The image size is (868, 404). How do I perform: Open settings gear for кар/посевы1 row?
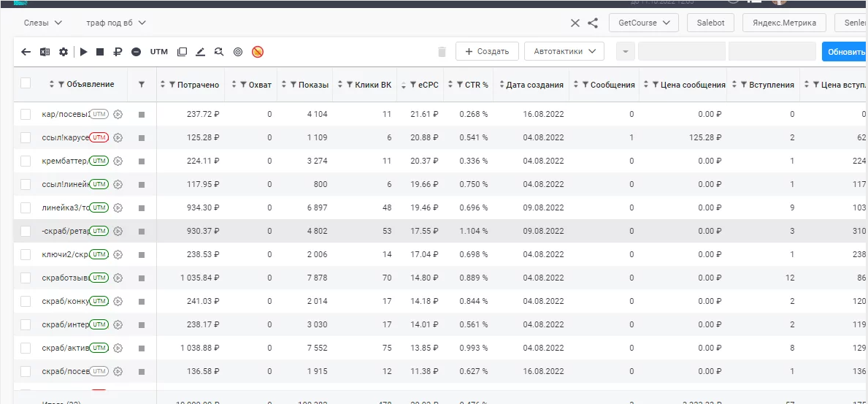tap(118, 114)
